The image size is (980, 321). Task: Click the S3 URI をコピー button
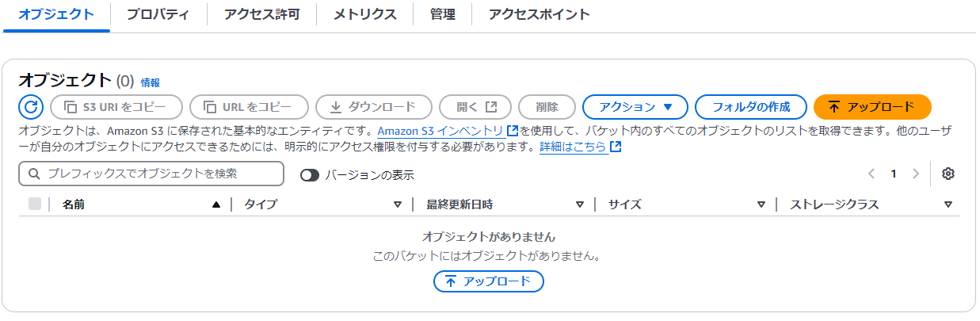[x=116, y=106]
